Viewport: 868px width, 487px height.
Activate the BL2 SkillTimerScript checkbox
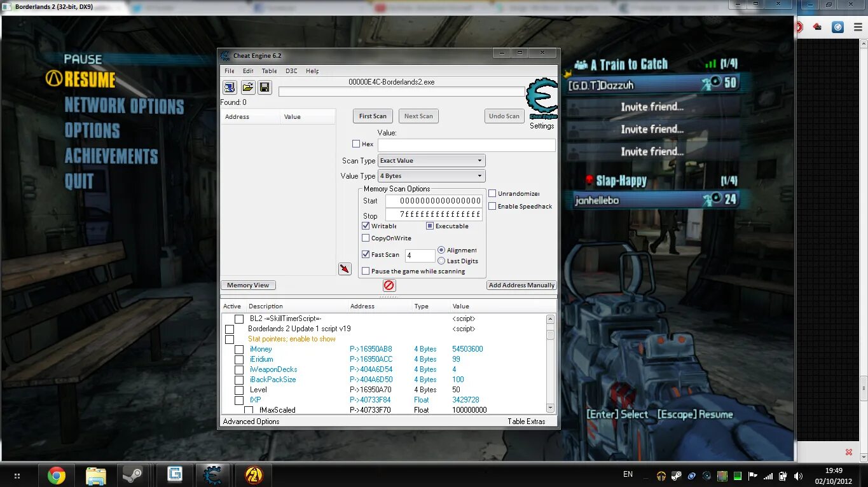[x=239, y=319]
